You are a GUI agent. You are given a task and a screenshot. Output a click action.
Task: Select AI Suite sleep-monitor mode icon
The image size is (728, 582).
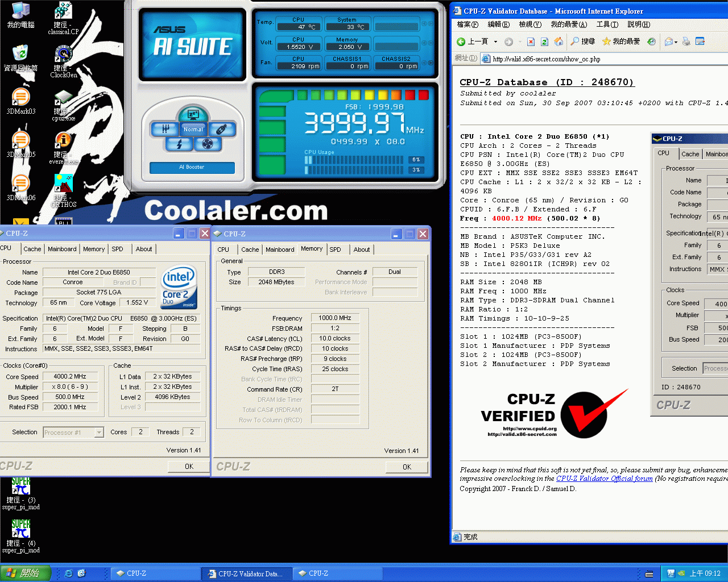pos(193,114)
